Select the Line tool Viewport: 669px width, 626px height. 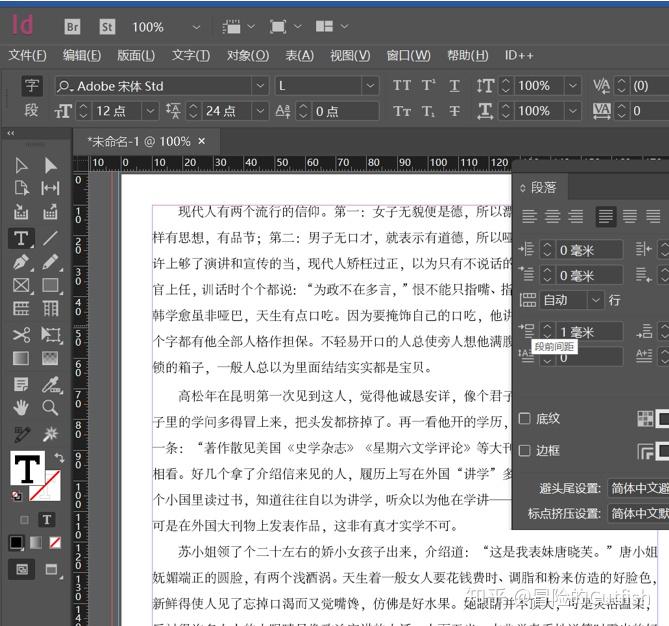(50, 238)
